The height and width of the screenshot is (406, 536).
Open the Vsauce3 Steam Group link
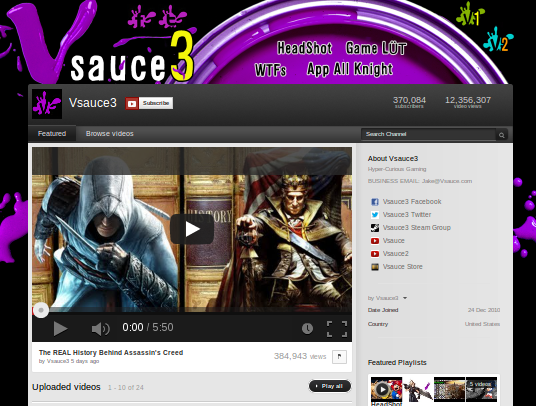point(417,228)
